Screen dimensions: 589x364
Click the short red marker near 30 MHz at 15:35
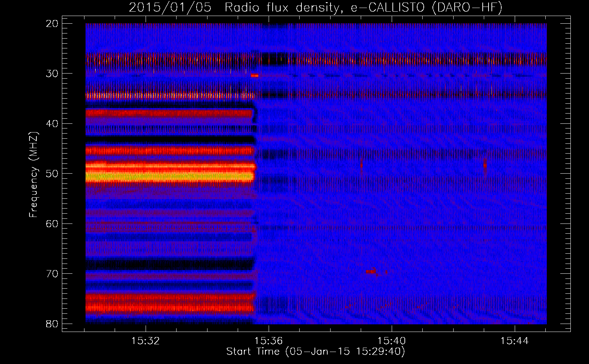254,76
